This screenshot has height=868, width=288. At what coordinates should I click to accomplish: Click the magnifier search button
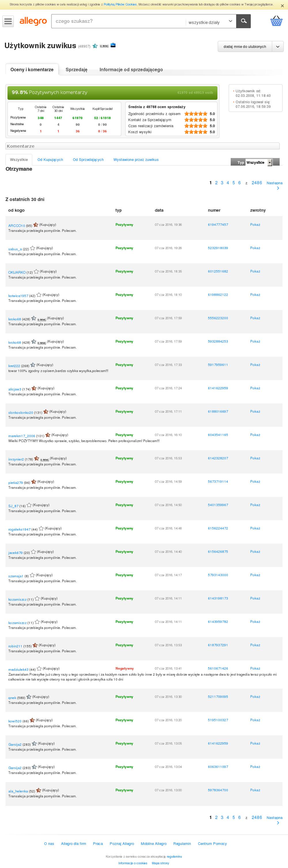point(244,21)
